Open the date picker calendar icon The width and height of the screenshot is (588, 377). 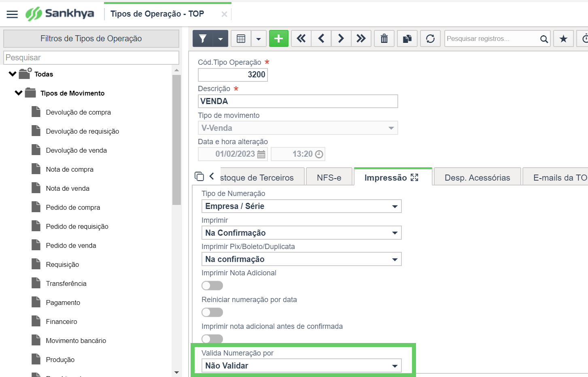(x=261, y=154)
